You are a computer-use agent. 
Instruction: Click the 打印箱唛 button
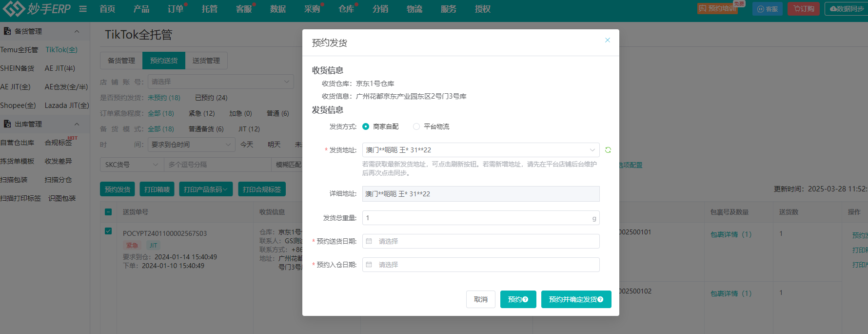pyautogui.click(x=157, y=189)
